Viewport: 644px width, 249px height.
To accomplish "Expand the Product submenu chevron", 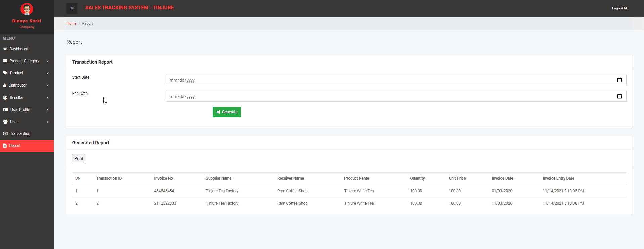I will [48, 73].
